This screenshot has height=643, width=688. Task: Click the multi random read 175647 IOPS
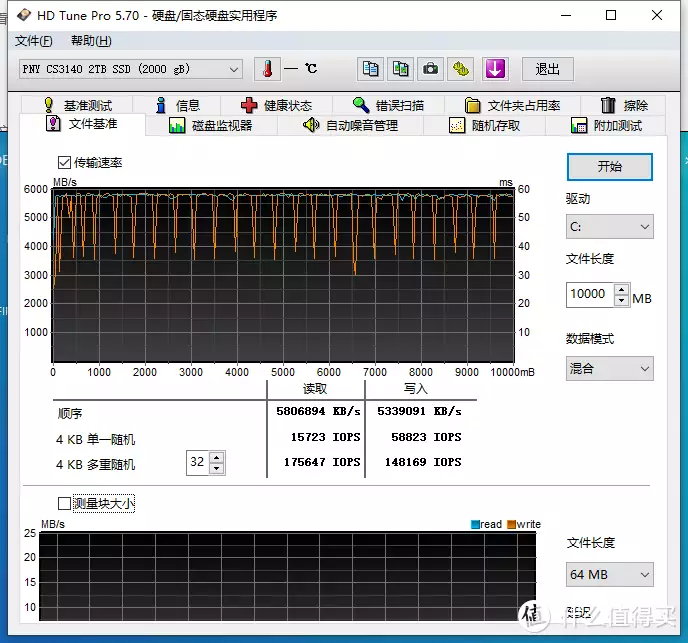322,462
